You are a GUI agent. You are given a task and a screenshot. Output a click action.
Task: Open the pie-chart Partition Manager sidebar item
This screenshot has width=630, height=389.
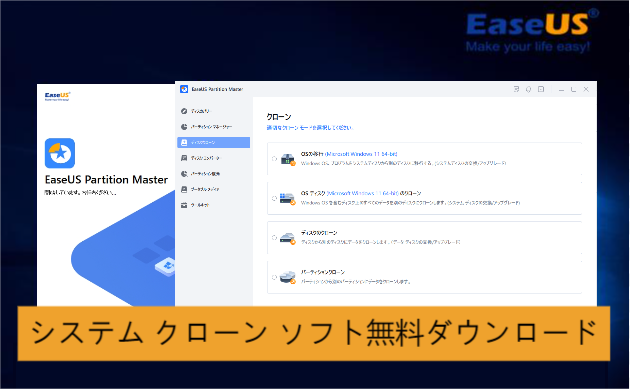(x=207, y=127)
